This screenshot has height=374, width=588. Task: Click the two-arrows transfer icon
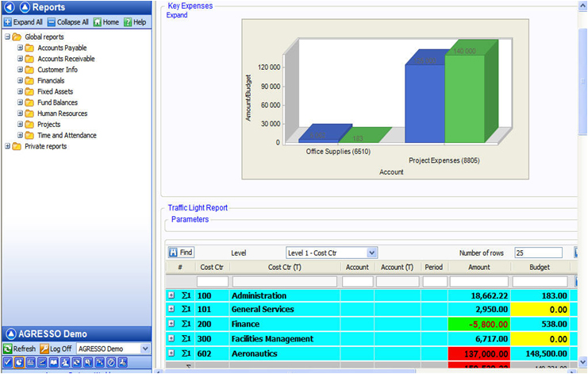100,362
